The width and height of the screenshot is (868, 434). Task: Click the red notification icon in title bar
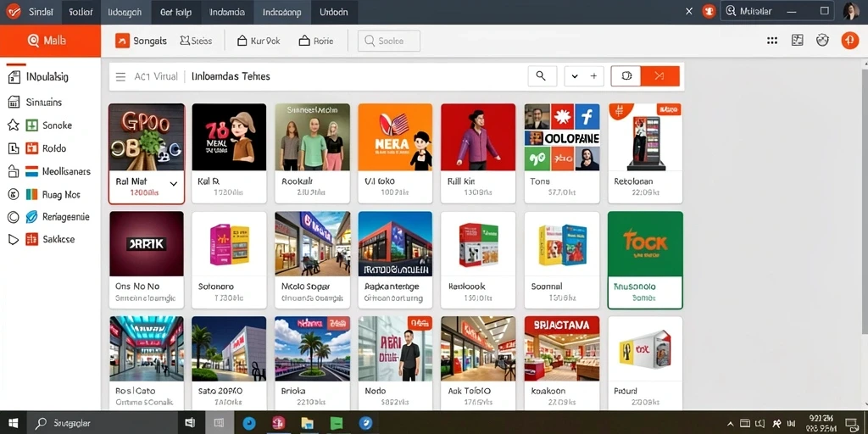pos(709,11)
